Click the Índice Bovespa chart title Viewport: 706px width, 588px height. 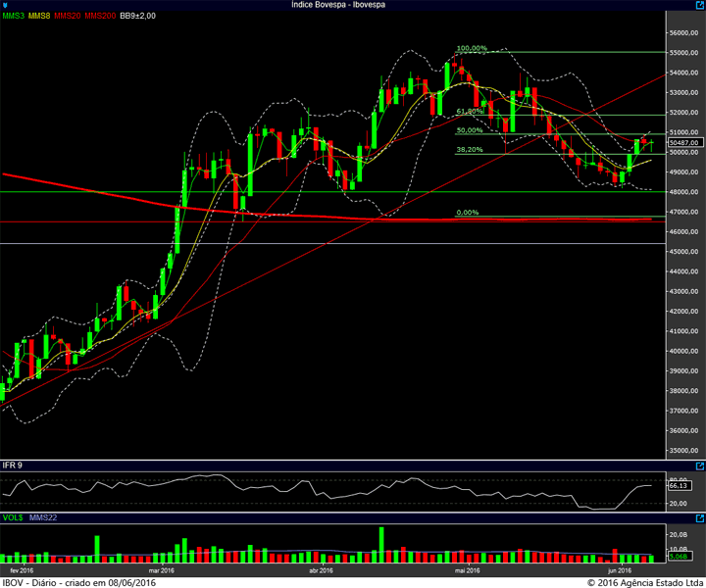pos(338,5)
